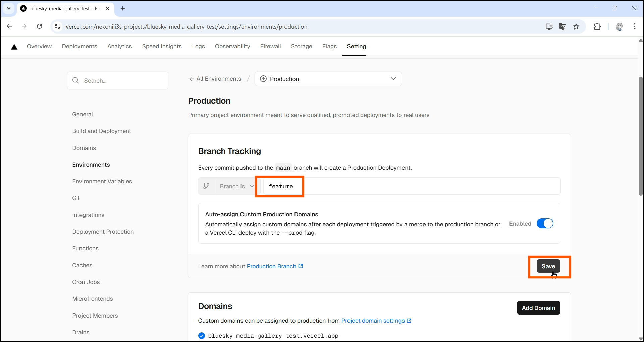Open the tab search dropdown arrow
644x342 pixels.
pyautogui.click(x=9, y=8)
